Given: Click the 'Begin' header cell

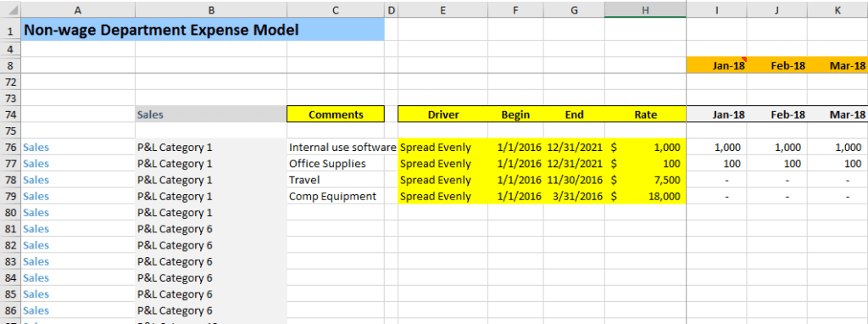Looking at the screenshot, I should (x=515, y=115).
